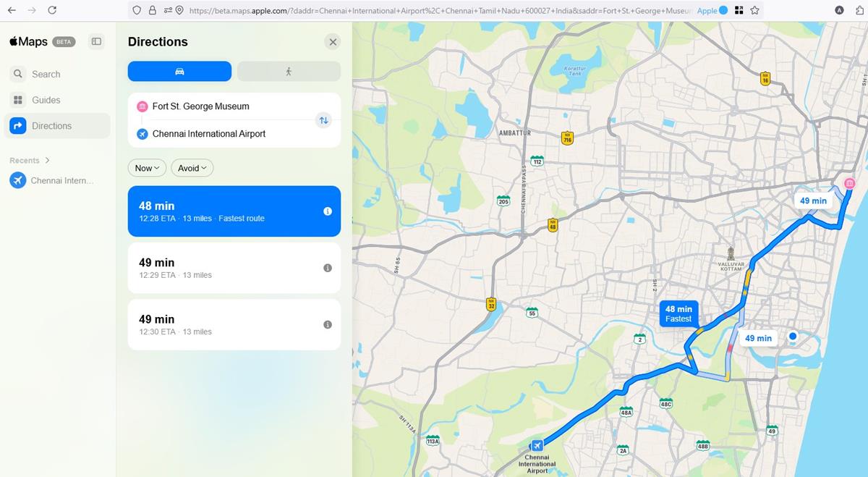
Task: Click the Apple Maps logo
Action: coord(28,42)
